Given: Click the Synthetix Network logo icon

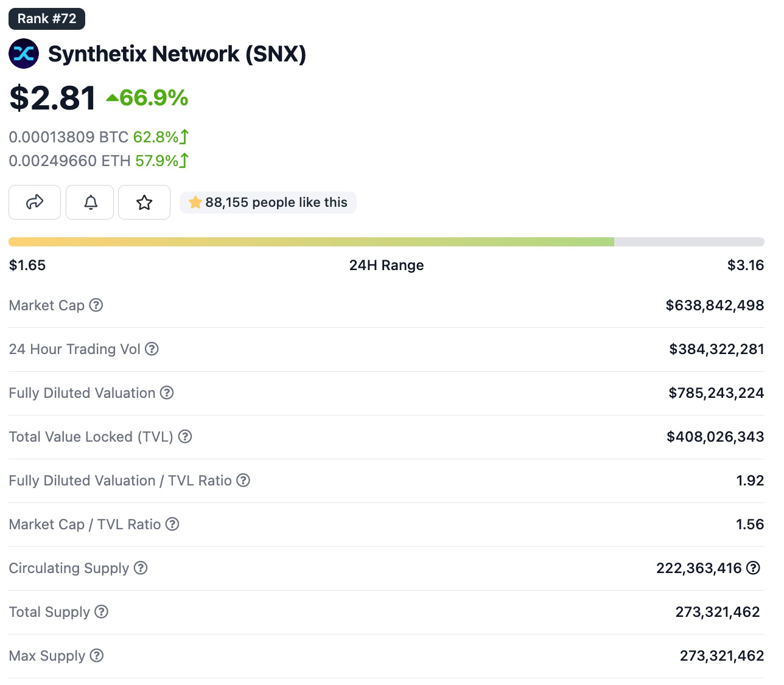Looking at the screenshot, I should 24,54.
